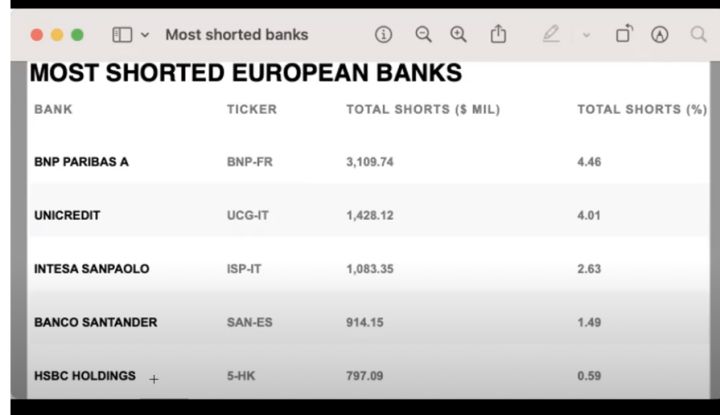
Task: Close the Preview window
Action: click(38, 34)
